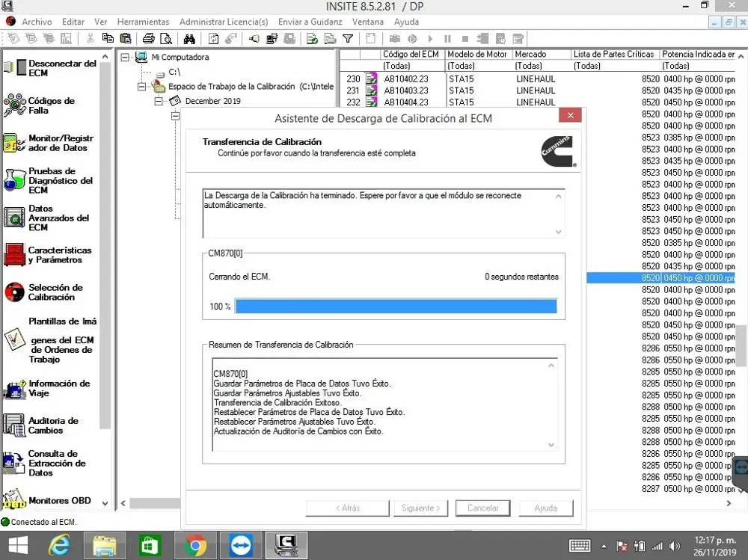Click the Cancelar button in the wizard
748x560 pixels.
coord(482,508)
